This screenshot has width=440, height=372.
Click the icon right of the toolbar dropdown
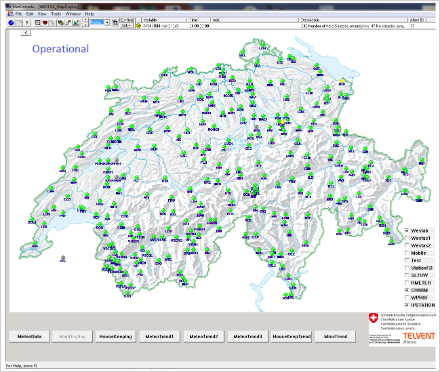115,23
